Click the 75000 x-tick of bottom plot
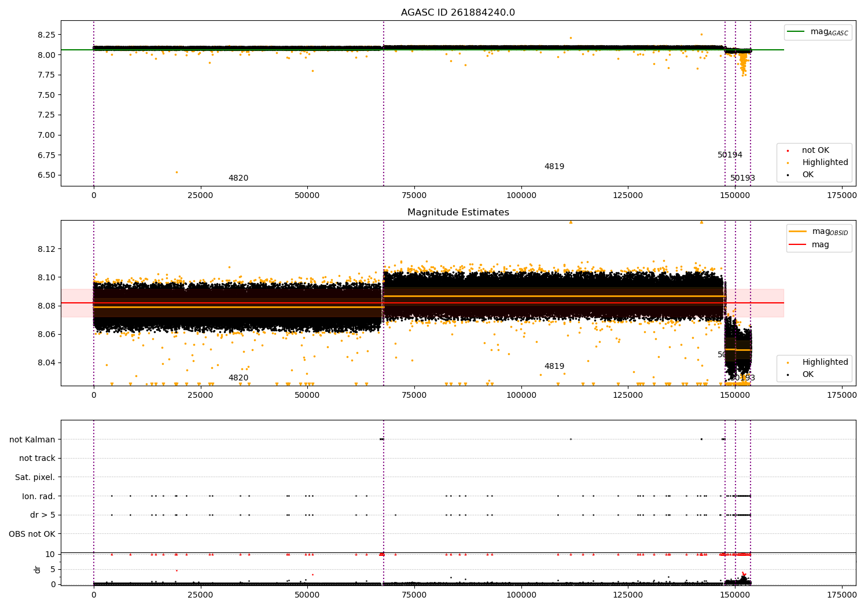The width and height of the screenshot is (868, 608). (414, 594)
